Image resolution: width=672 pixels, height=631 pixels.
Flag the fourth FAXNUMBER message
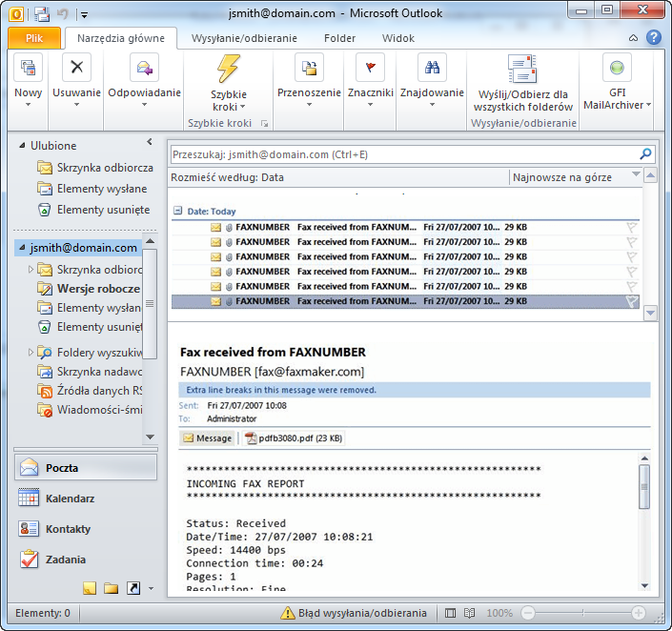coord(632,272)
